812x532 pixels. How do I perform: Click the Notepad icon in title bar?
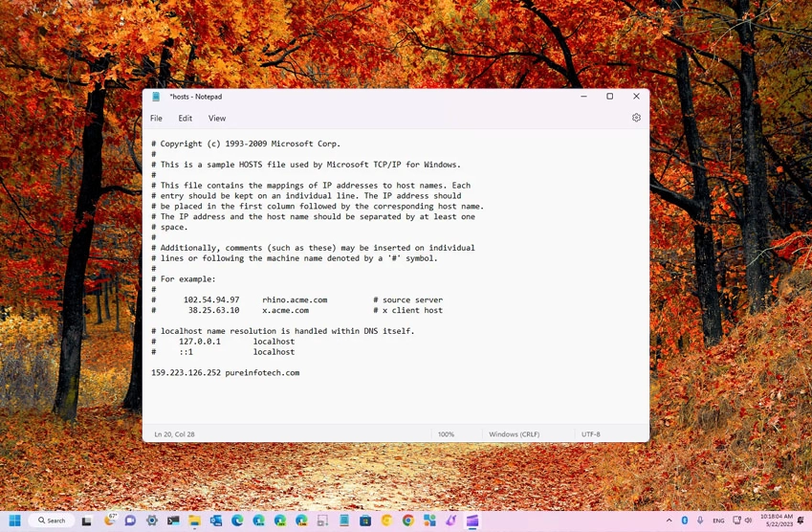pyautogui.click(x=156, y=97)
